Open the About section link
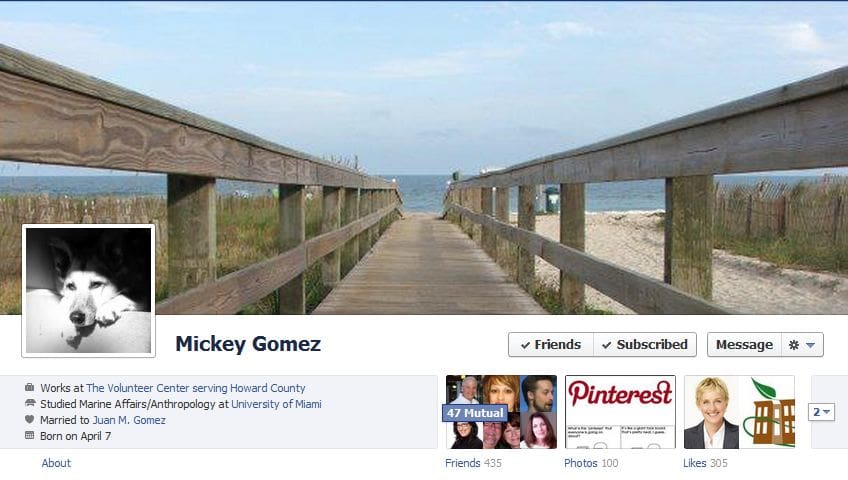The width and height of the screenshot is (848, 480). (x=56, y=463)
